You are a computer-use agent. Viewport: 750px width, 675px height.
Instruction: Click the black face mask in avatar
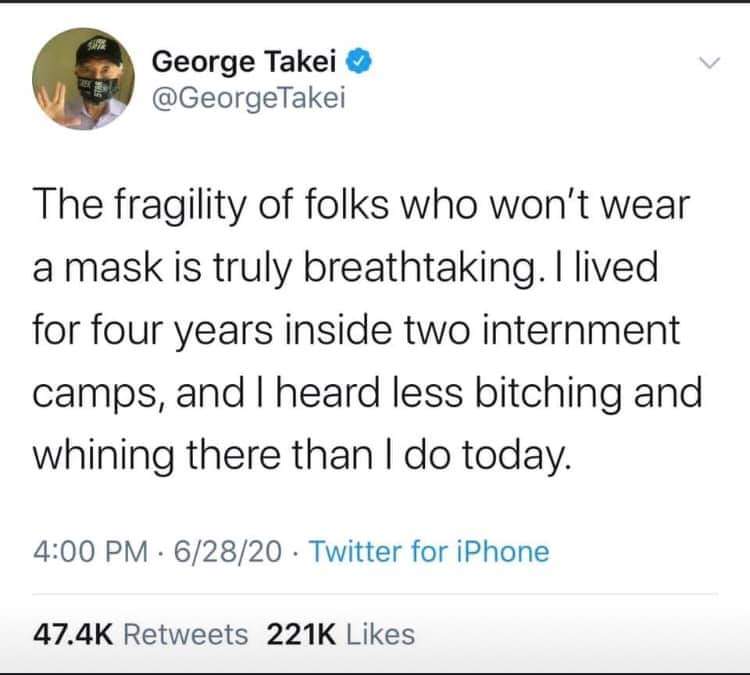tap(99, 89)
